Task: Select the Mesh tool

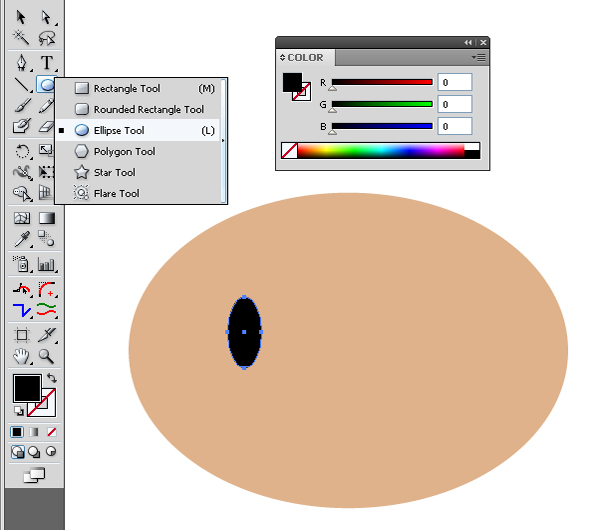Action: click(22, 218)
